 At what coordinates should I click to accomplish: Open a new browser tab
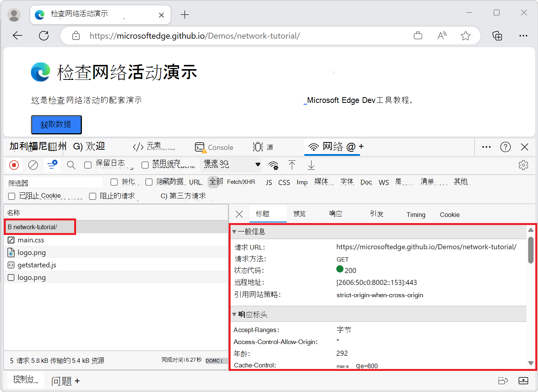pos(185,15)
